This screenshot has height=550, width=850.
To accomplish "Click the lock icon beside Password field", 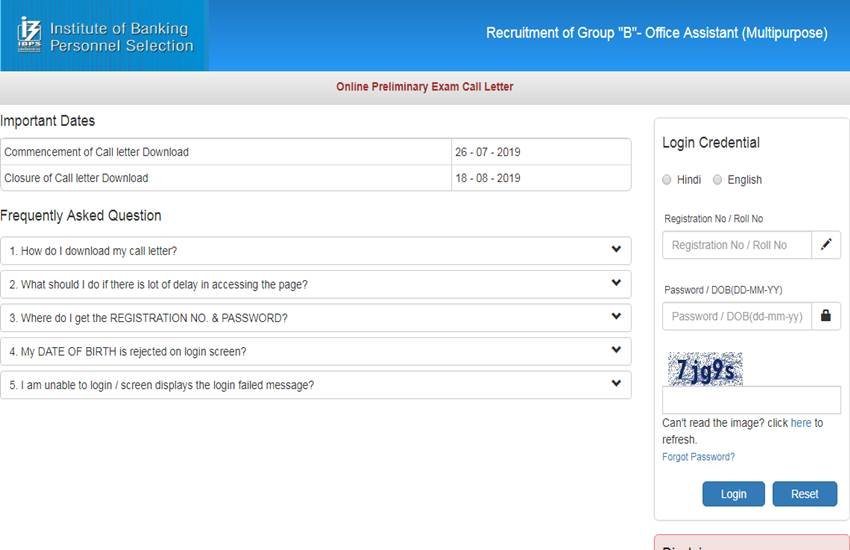I will coord(826,316).
